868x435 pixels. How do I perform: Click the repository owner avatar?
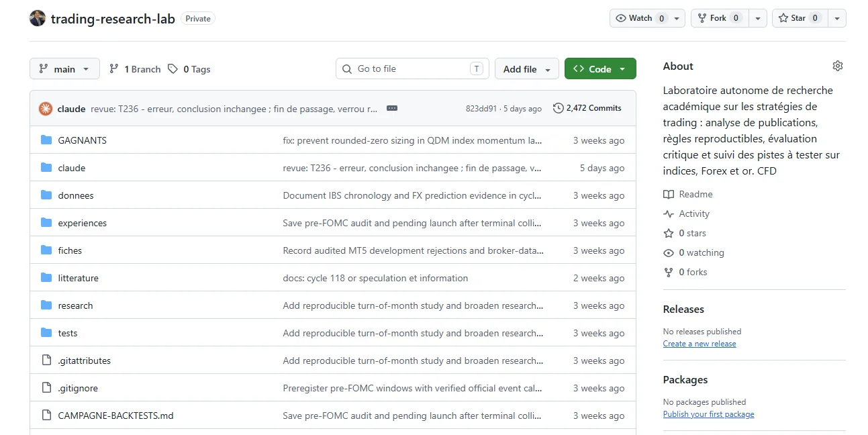[x=38, y=18]
